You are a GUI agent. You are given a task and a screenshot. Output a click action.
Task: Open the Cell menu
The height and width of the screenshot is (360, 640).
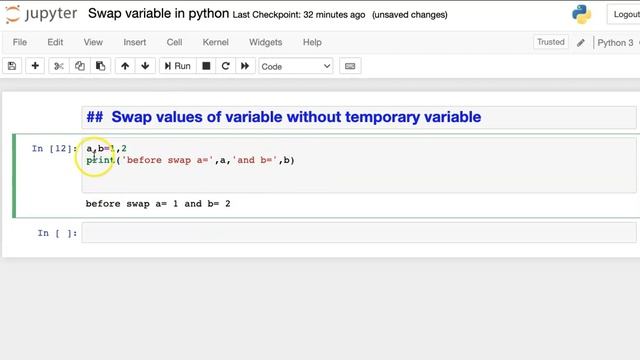(174, 42)
